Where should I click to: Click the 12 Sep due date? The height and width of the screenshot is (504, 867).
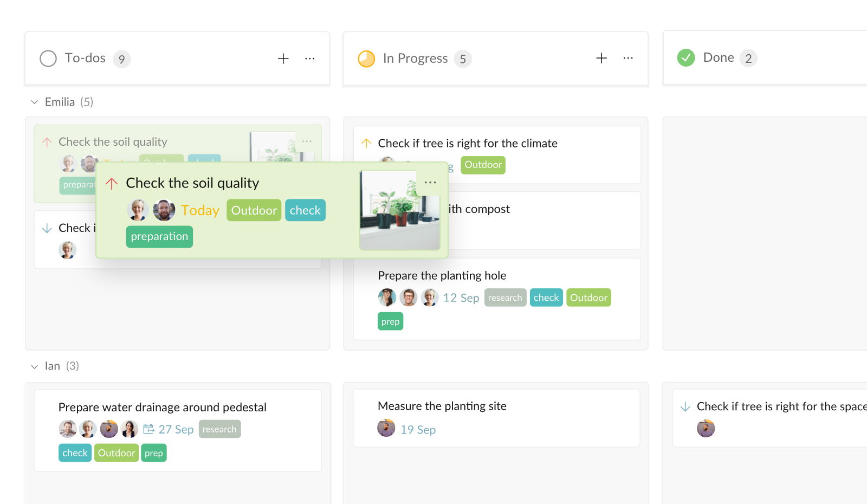[461, 298]
